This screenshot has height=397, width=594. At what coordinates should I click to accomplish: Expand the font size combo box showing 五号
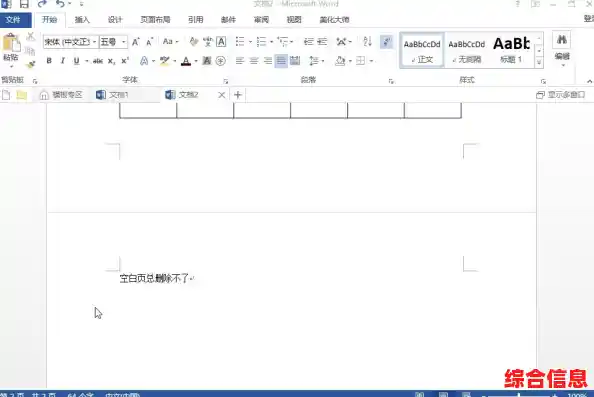pyautogui.click(x=123, y=42)
